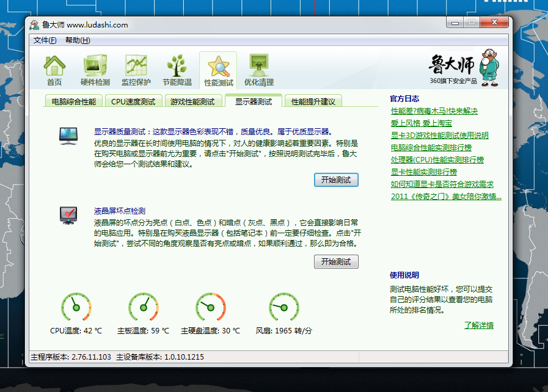
Task: Switch to the CPU速度测试 tab
Action: point(133,101)
